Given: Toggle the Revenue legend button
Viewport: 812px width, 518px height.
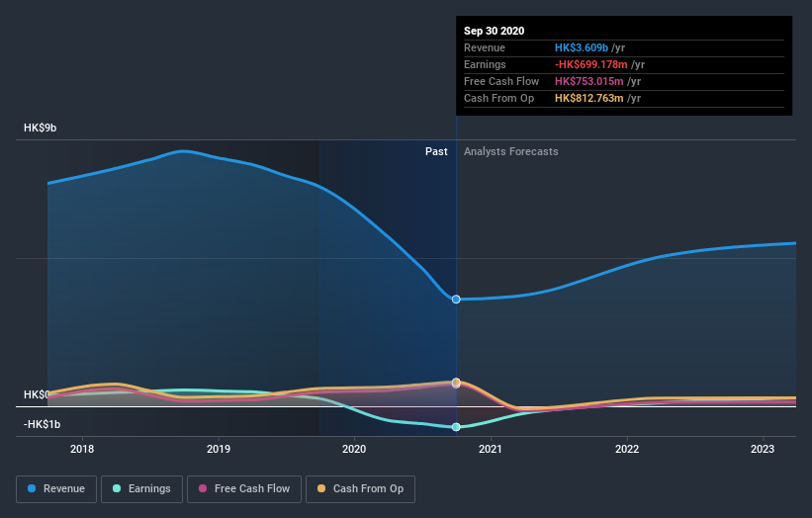Looking at the screenshot, I should [56, 489].
